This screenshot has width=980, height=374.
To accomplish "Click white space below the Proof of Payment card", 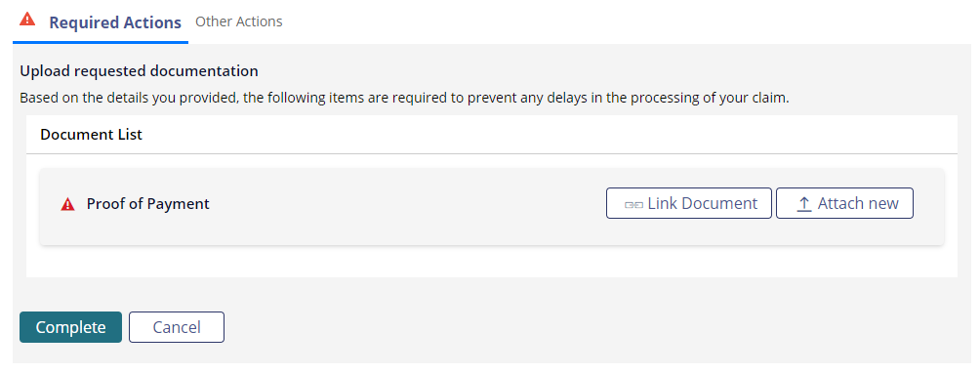I will point(491,263).
